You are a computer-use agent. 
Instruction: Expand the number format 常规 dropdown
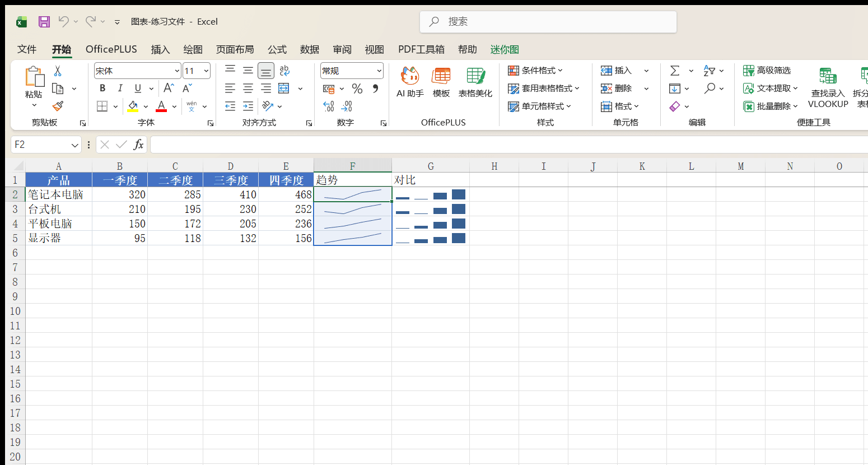379,71
